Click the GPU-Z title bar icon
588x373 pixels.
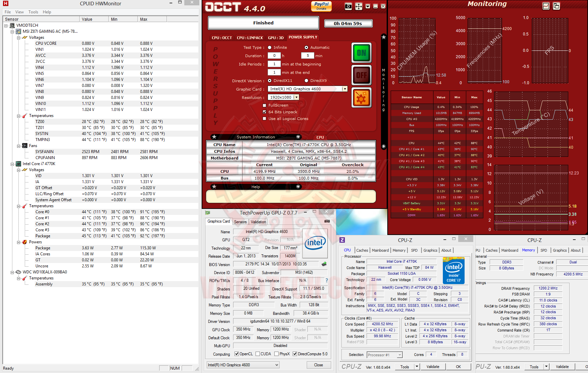[x=208, y=213]
